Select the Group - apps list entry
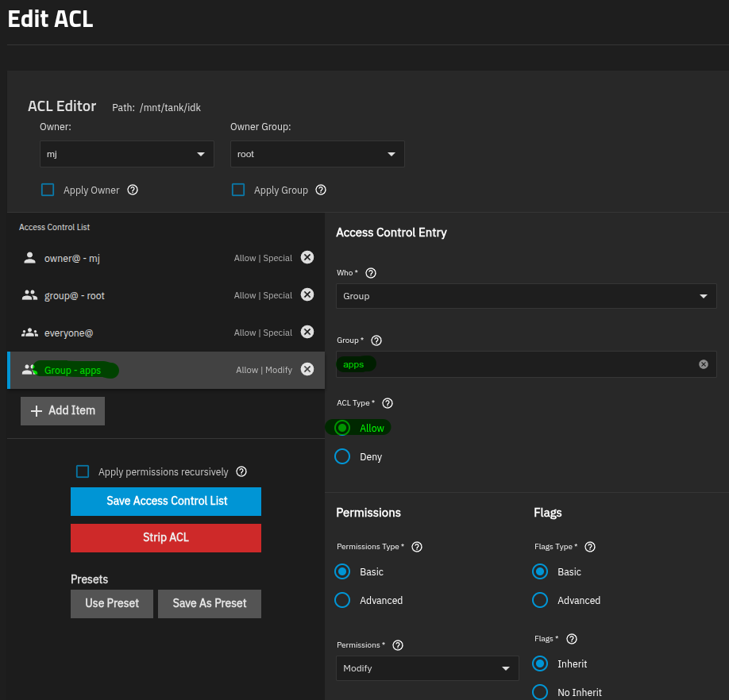The height and width of the screenshot is (700, 729). click(x=166, y=370)
